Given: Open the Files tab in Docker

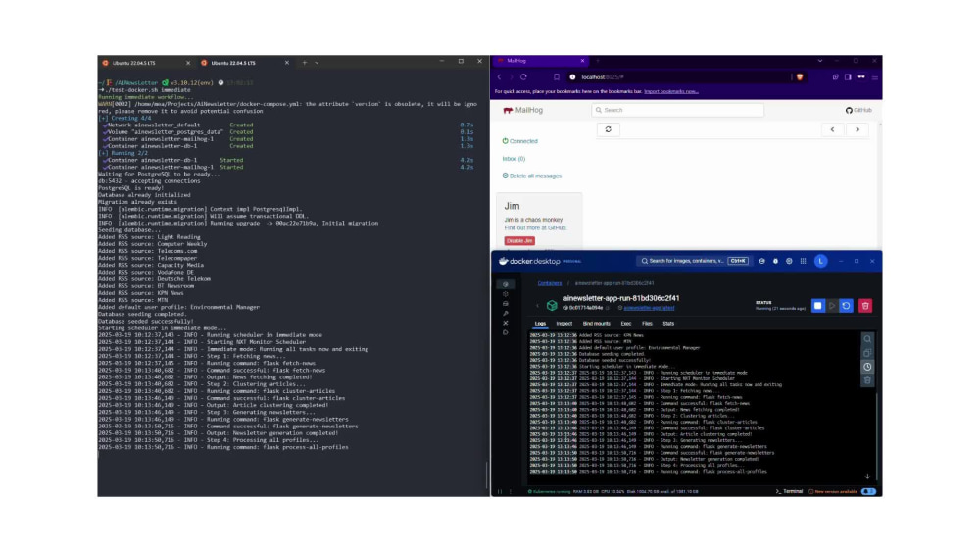Looking at the screenshot, I should [x=647, y=324].
